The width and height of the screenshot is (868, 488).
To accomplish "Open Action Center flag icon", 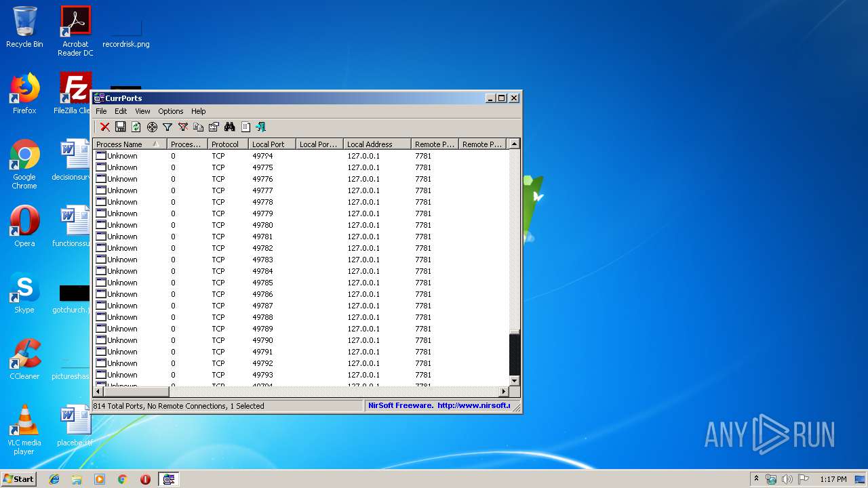I will [804, 479].
